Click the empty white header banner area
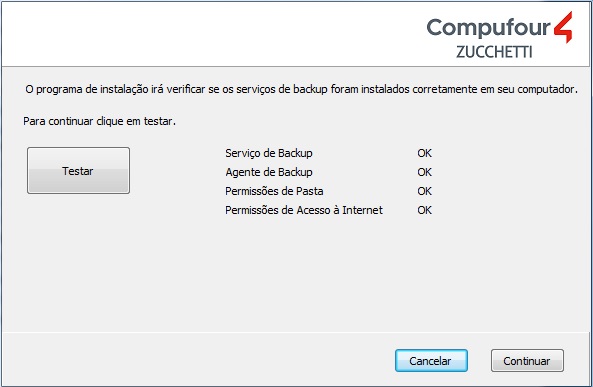This screenshot has width=593, height=387. pos(212,34)
